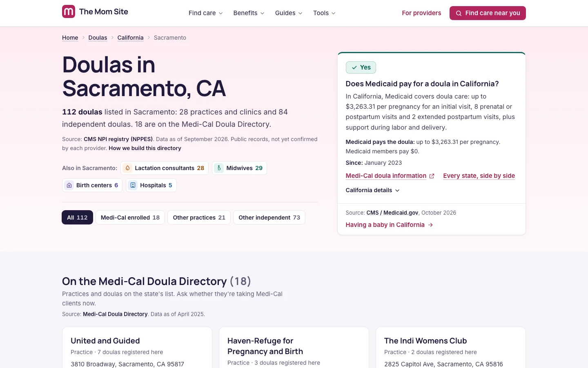
Task: Open the Every state, side by side link
Action: pos(479,176)
